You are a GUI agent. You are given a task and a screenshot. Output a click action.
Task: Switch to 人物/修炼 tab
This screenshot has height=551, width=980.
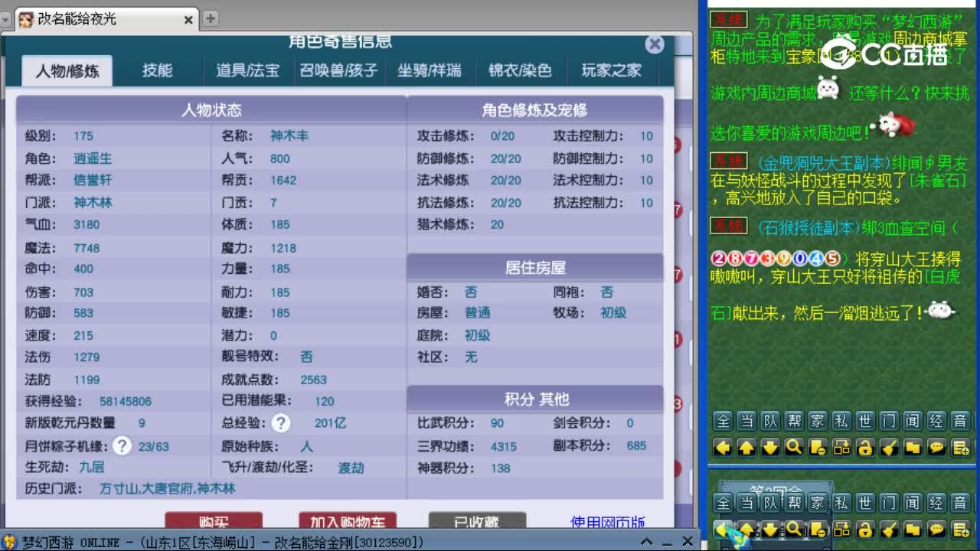pyautogui.click(x=67, y=71)
